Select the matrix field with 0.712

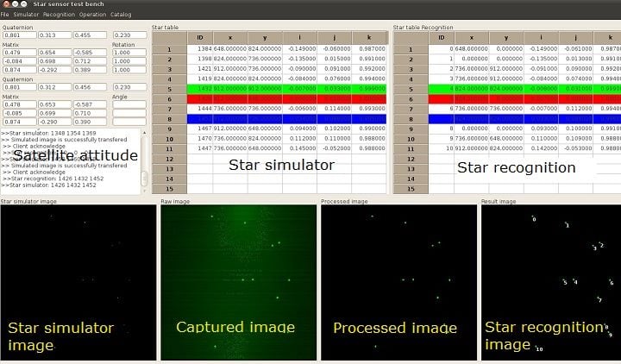90,61
